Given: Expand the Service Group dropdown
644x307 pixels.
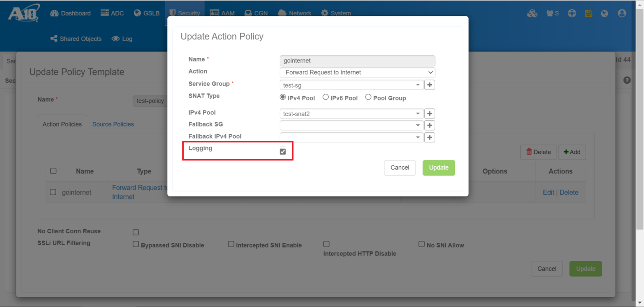Looking at the screenshot, I should coord(418,85).
